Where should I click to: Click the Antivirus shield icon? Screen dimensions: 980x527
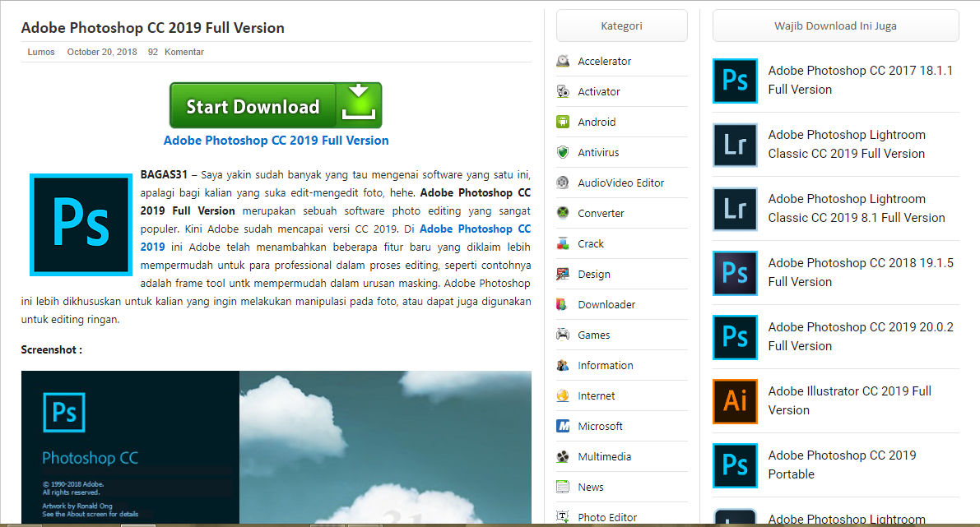click(563, 152)
